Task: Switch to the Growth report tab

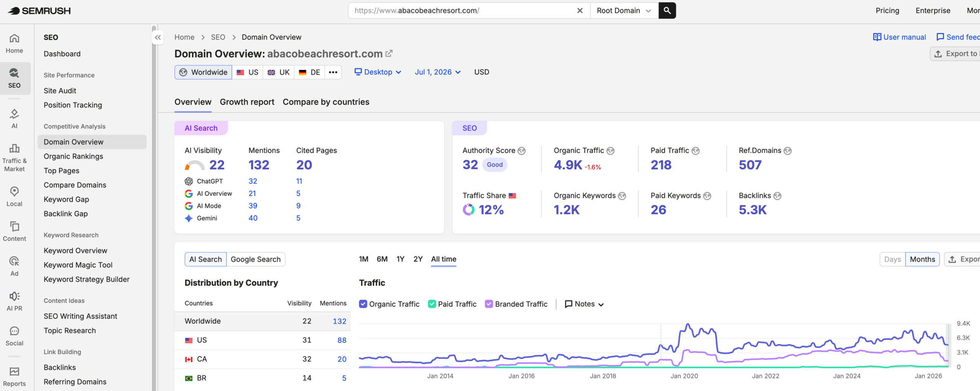Action: coord(247,102)
